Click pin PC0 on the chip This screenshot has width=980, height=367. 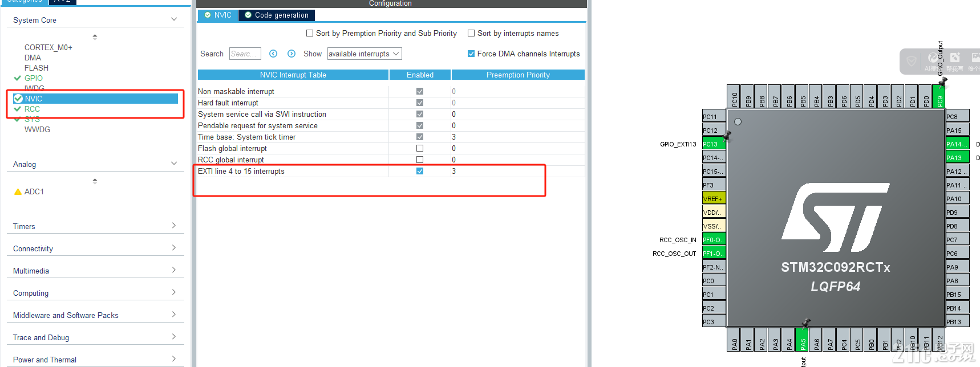tap(714, 281)
